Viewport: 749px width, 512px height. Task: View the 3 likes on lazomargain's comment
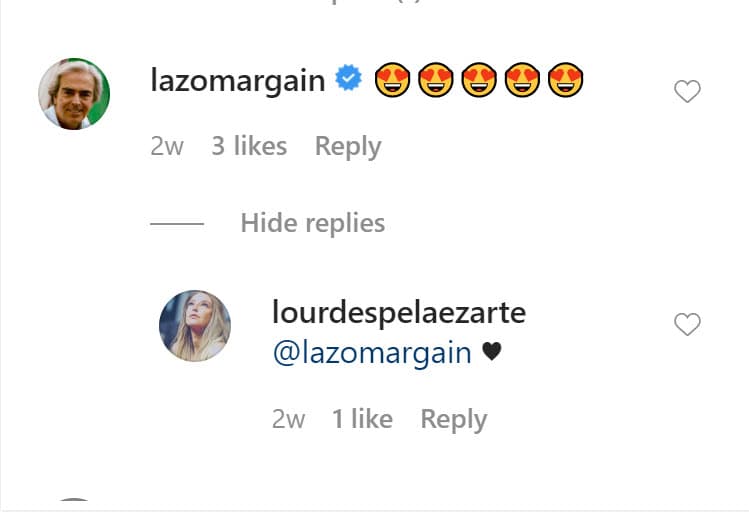(249, 146)
